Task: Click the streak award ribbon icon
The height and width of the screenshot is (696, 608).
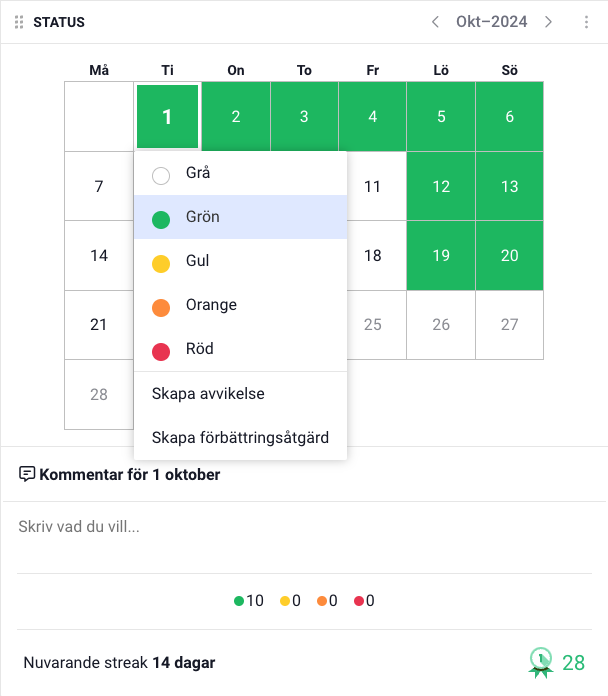Action: point(541,661)
